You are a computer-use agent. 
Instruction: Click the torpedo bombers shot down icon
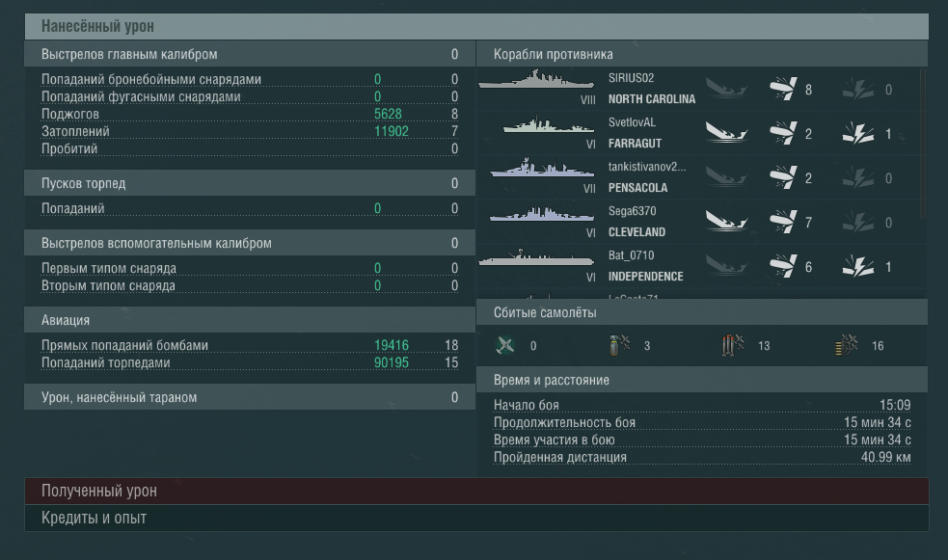tap(733, 345)
